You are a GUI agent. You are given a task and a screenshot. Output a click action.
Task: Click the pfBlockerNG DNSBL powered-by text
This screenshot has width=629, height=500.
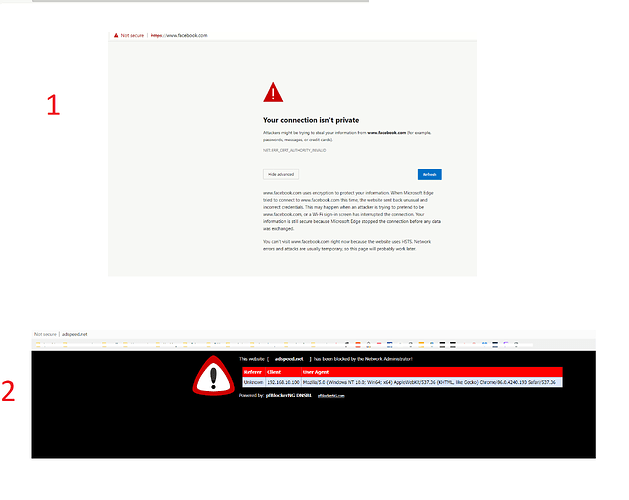pyautogui.click(x=288, y=395)
